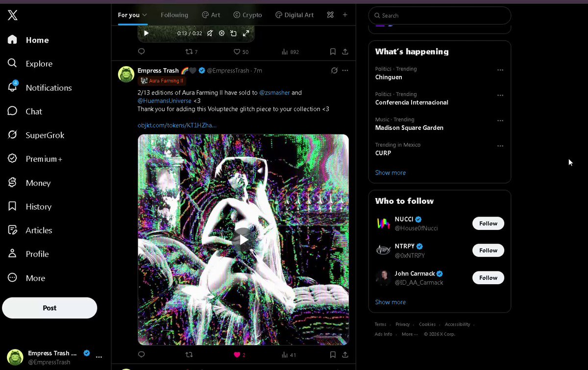588x370 pixels.
Task: Follow NUCCI
Action: coord(488,223)
